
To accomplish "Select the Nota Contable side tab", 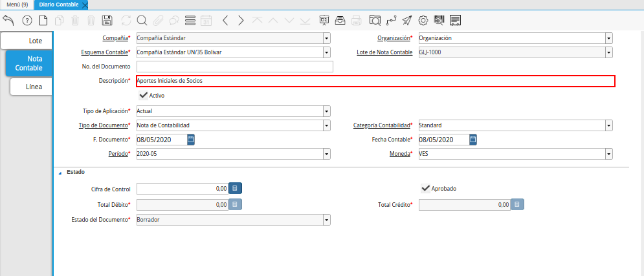I will (28, 63).
